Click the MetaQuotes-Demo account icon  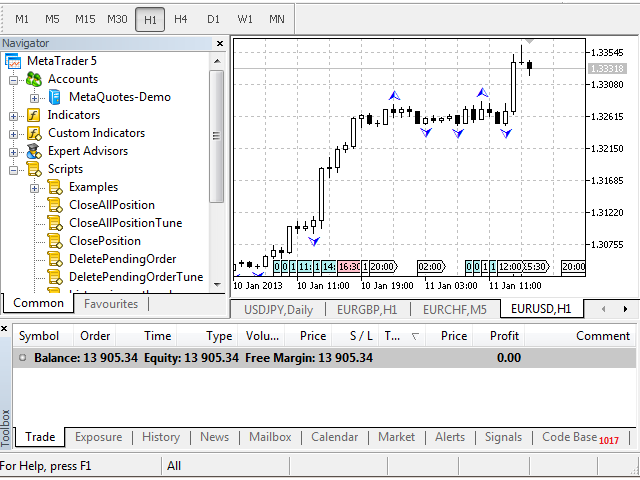(55, 97)
